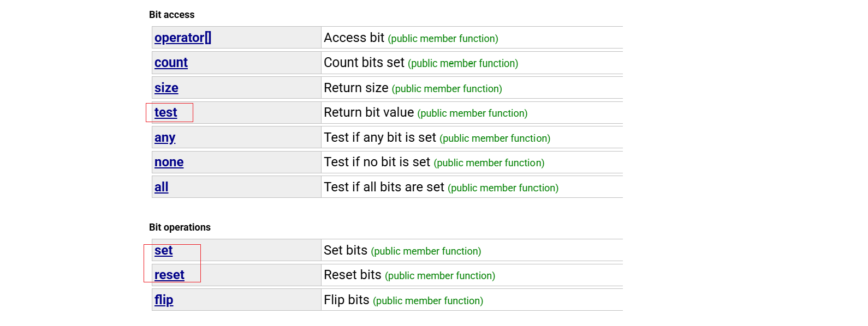Click the "Test if all bits are set" text
The image size is (868, 326).
384,187
